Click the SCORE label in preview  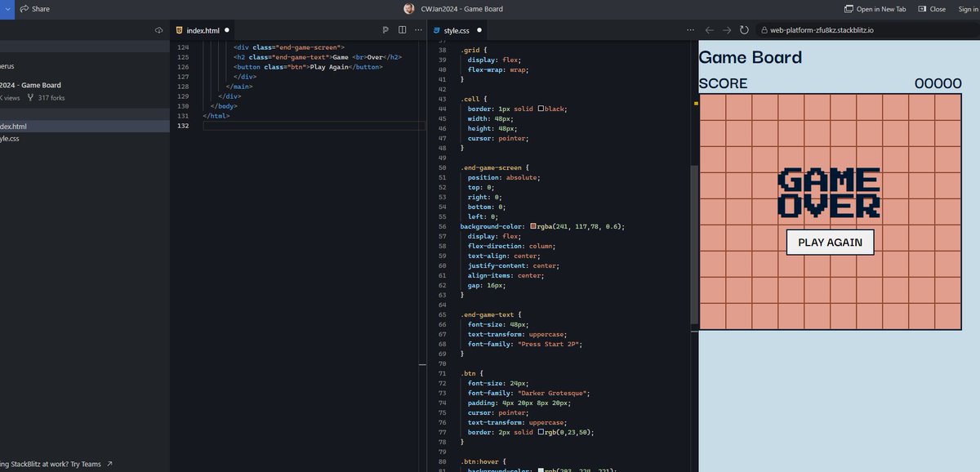click(x=723, y=83)
